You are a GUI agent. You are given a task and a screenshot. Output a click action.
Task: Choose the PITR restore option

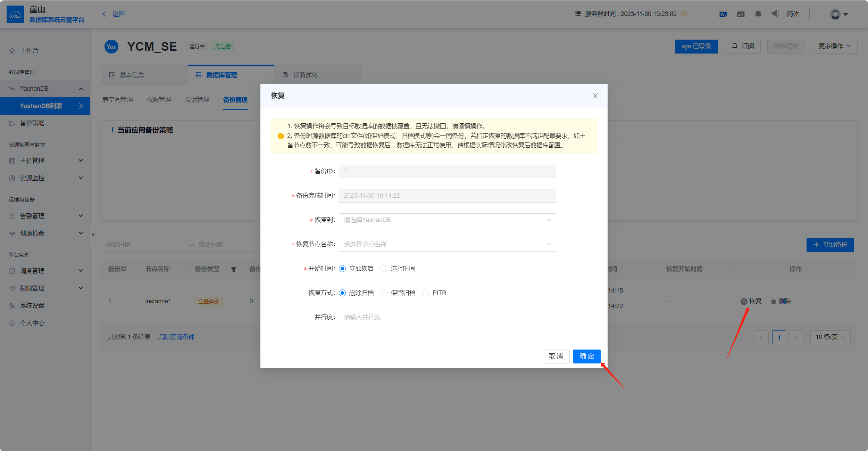click(426, 293)
